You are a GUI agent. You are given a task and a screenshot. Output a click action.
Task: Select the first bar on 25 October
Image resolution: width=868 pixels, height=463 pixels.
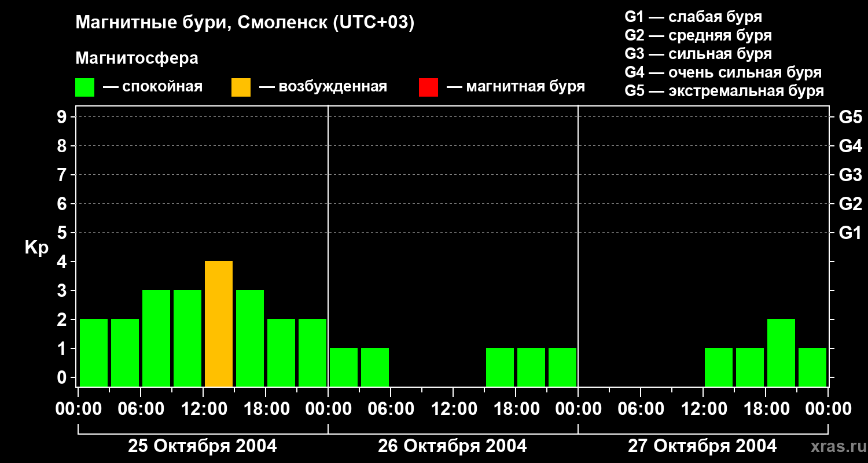pos(94,353)
